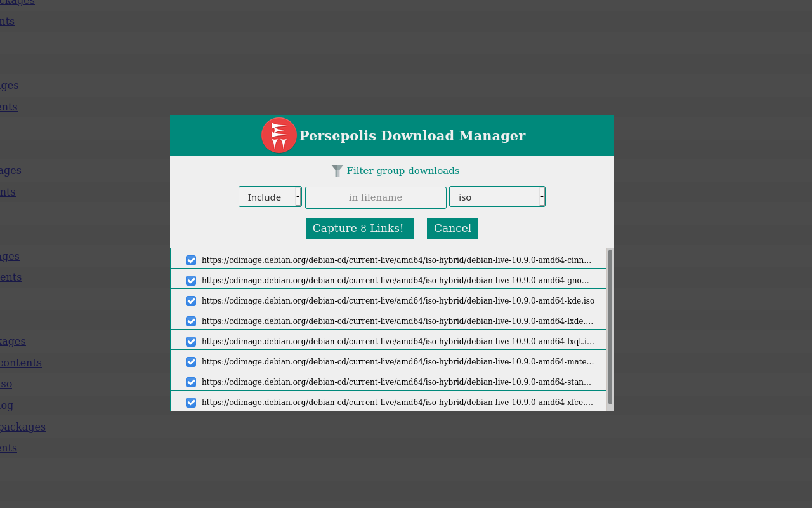
Task: Uncheck the debian-live-10.9.0-amd64-kde.iso link
Action: 191,300
